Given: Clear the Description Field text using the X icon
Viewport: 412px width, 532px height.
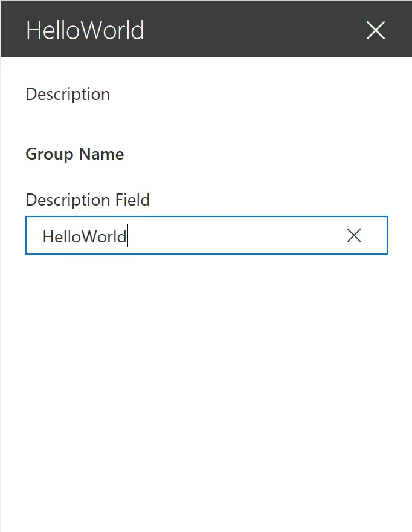Looking at the screenshot, I should [353, 235].
